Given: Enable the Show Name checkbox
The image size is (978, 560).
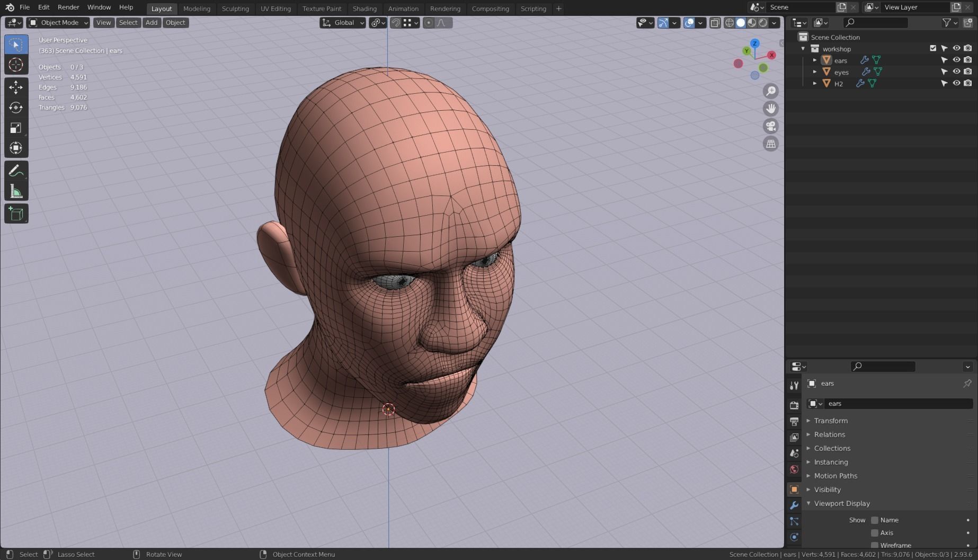Looking at the screenshot, I should pos(875,520).
